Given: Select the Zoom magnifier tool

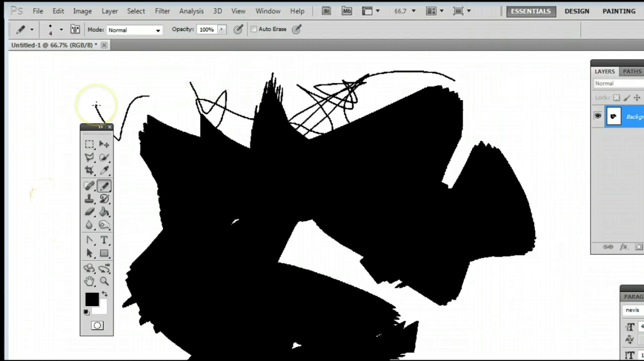Looking at the screenshot, I should (104, 281).
